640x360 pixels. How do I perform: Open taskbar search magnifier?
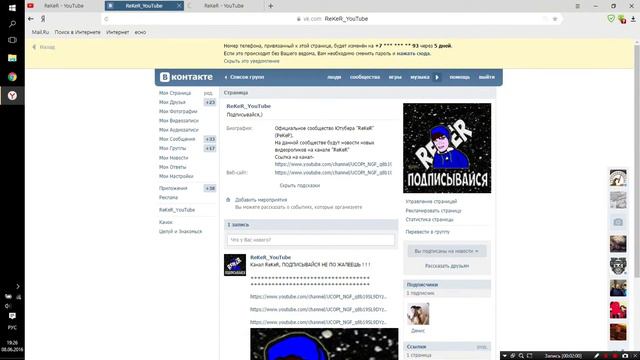(x=12, y=24)
